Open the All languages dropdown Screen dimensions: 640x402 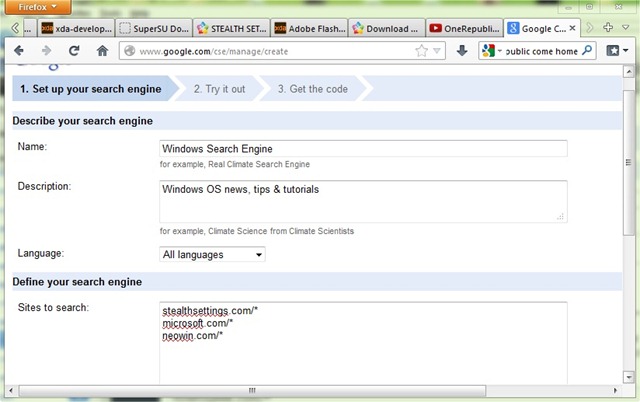pos(212,254)
